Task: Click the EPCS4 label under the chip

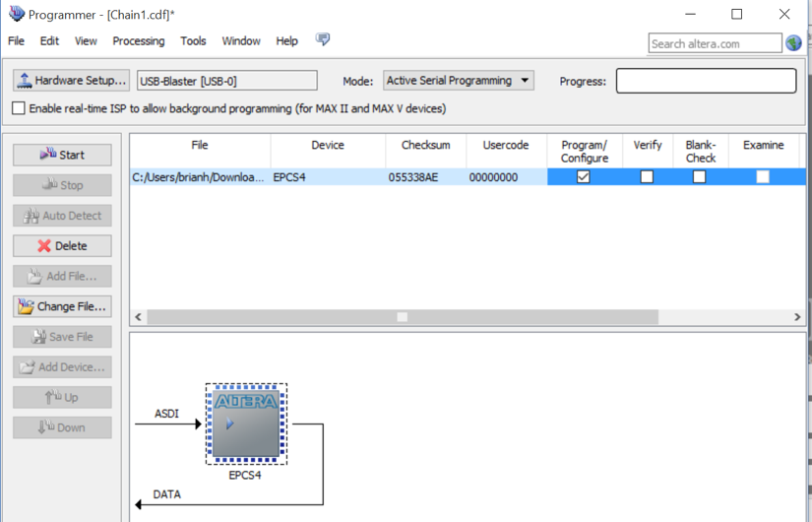Action: [245, 476]
